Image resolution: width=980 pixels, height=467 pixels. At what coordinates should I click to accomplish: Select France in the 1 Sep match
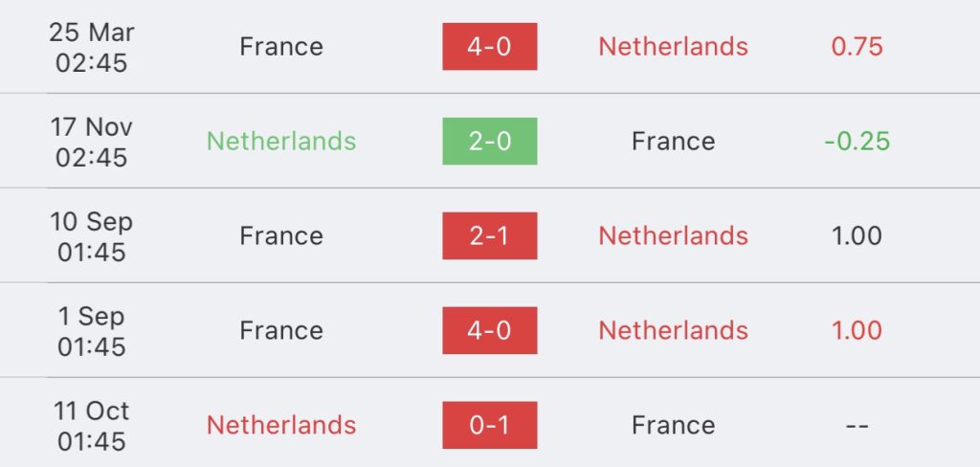281,331
